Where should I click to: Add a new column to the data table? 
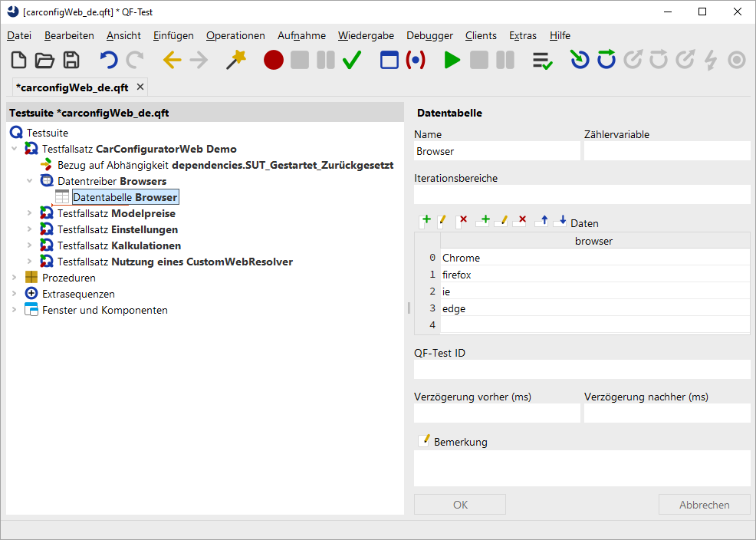point(425,222)
